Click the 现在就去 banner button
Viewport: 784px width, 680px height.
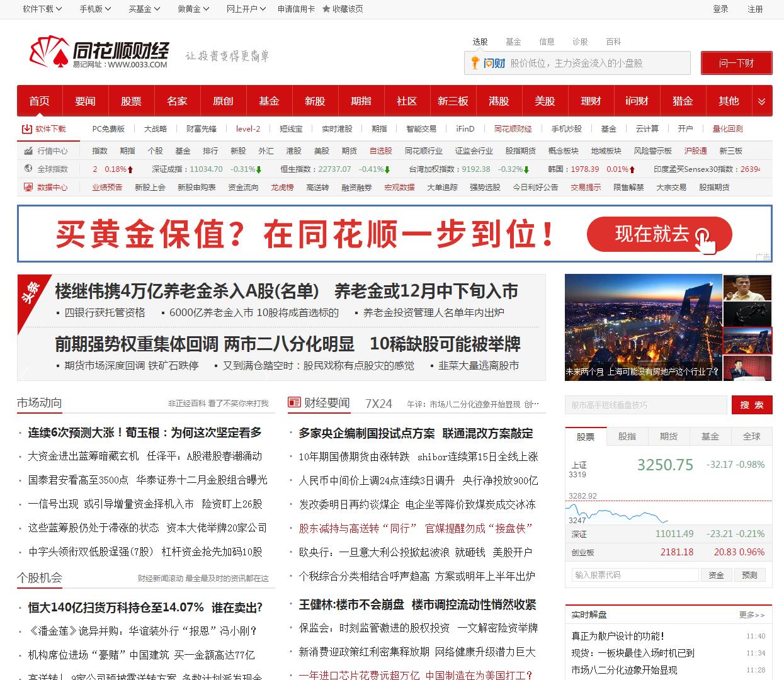[x=659, y=234]
